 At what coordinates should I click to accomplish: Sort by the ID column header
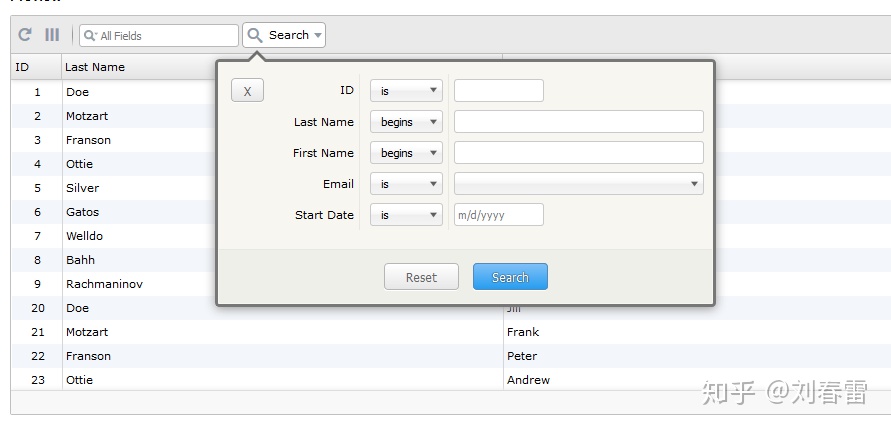point(36,67)
